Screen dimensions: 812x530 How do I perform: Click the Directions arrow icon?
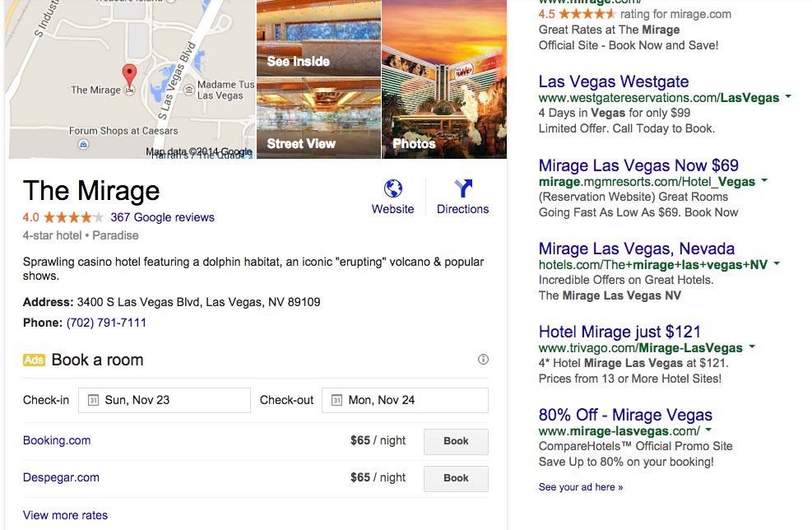(x=463, y=189)
